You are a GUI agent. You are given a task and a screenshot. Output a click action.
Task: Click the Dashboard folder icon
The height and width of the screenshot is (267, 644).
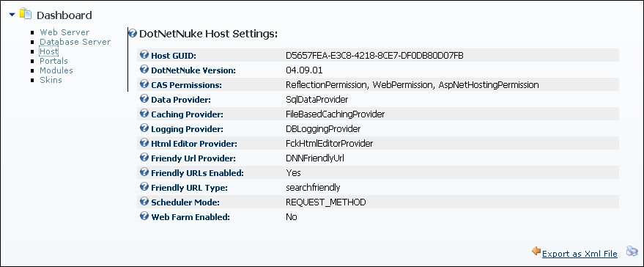(26, 14)
